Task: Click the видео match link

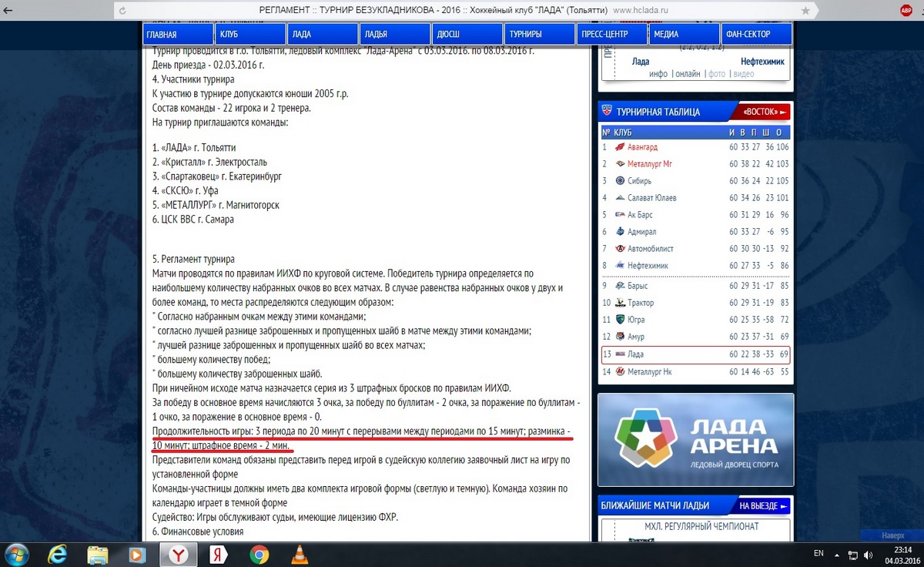Action: [744, 74]
